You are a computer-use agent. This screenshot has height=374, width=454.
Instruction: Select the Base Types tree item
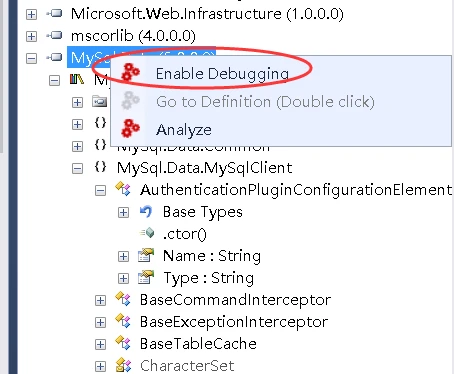(x=203, y=212)
